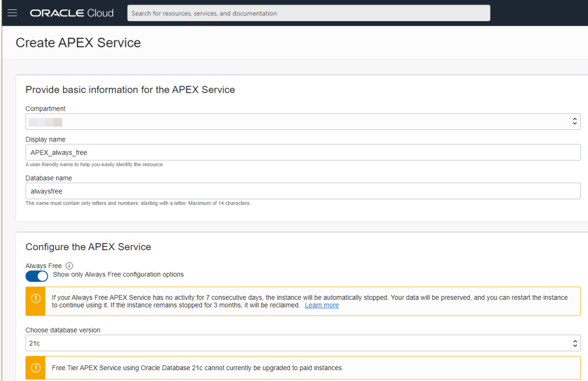The height and width of the screenshot is (381, 588).
Task: Click the Always Free label
Action: click(44, 266)
